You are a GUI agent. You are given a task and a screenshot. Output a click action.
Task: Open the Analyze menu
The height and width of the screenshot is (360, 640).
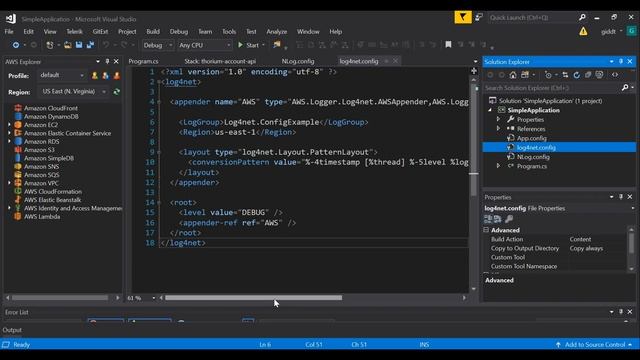click(x=277, y=31)
